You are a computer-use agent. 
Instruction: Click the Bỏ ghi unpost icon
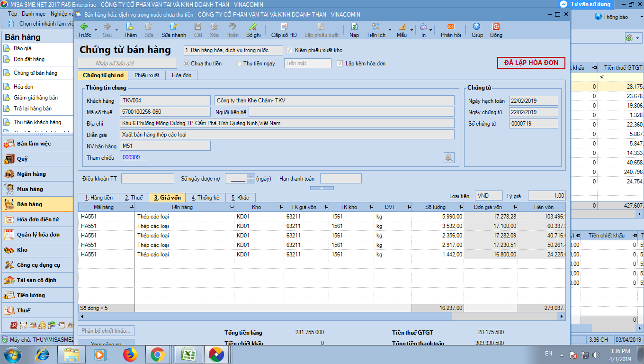coord(253,27)
